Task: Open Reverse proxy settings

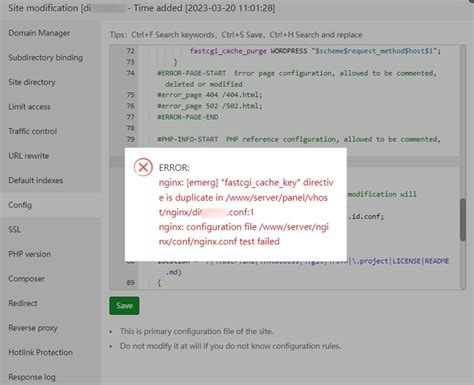Action: (33, 328)
